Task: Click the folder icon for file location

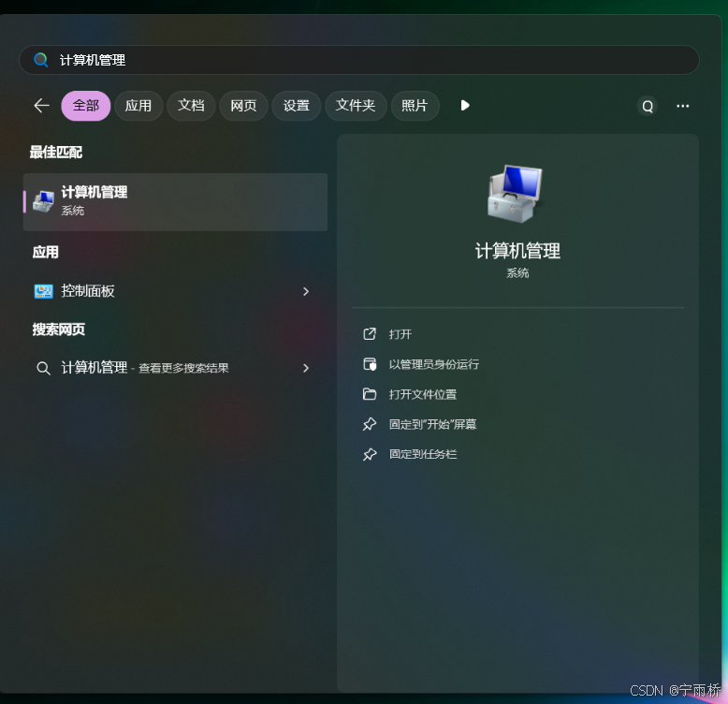Action: [x=370, y=394]
